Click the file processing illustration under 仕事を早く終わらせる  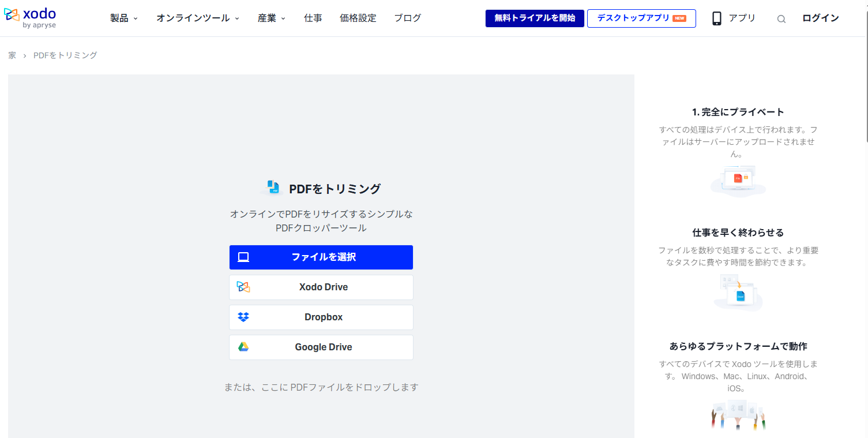pos(738,292)
